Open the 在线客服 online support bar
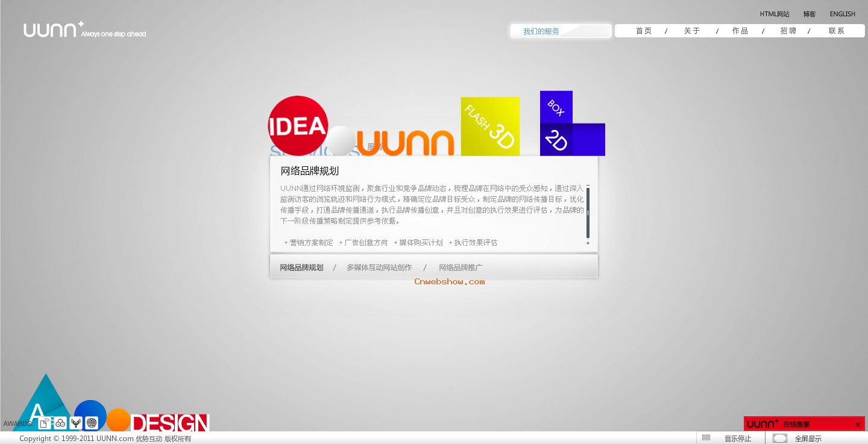This screenshot has height=444, width=868. point(804,424)
